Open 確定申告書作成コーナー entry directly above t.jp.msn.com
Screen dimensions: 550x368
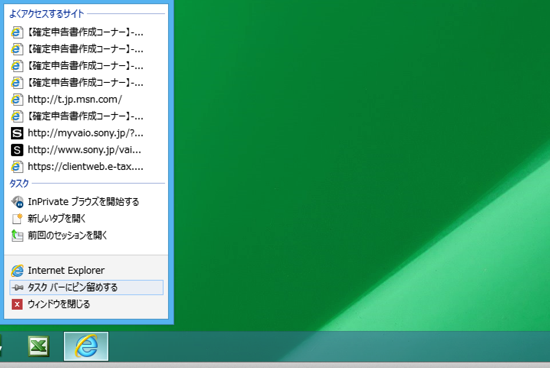pyautogui.click(x=86, y=83)
